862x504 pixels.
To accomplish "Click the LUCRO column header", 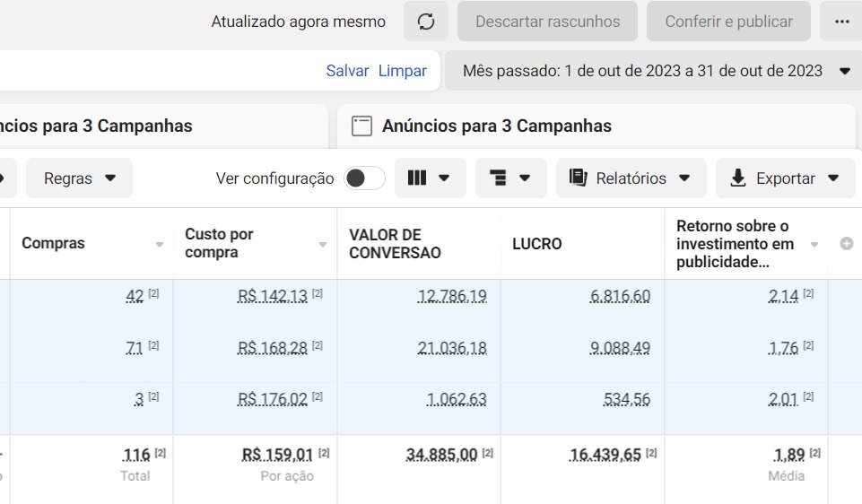I will point(537,244).
